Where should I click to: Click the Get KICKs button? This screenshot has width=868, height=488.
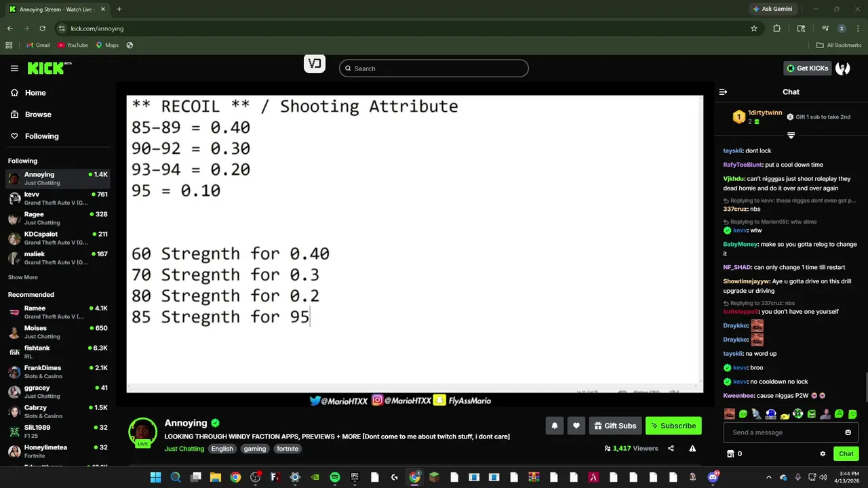coord(807,68)
